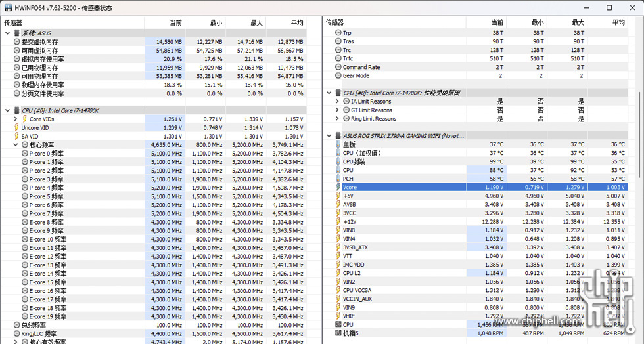Screen dimensions: 644x344
Task: Expand the Ring Limit Reasons row
Action: 337,119
